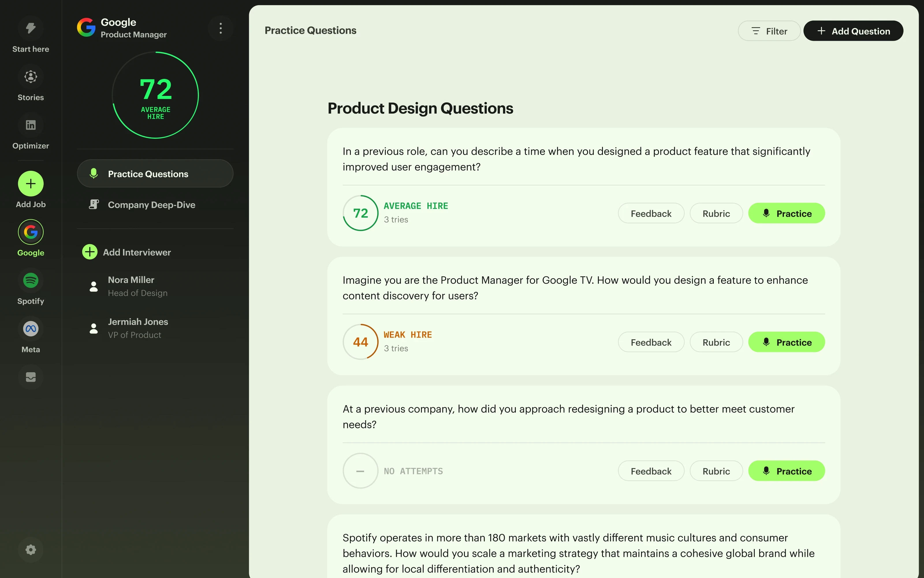Screen dimensions: 924x578
Task: Click the filter lines icon
Action: click(756, 31)
